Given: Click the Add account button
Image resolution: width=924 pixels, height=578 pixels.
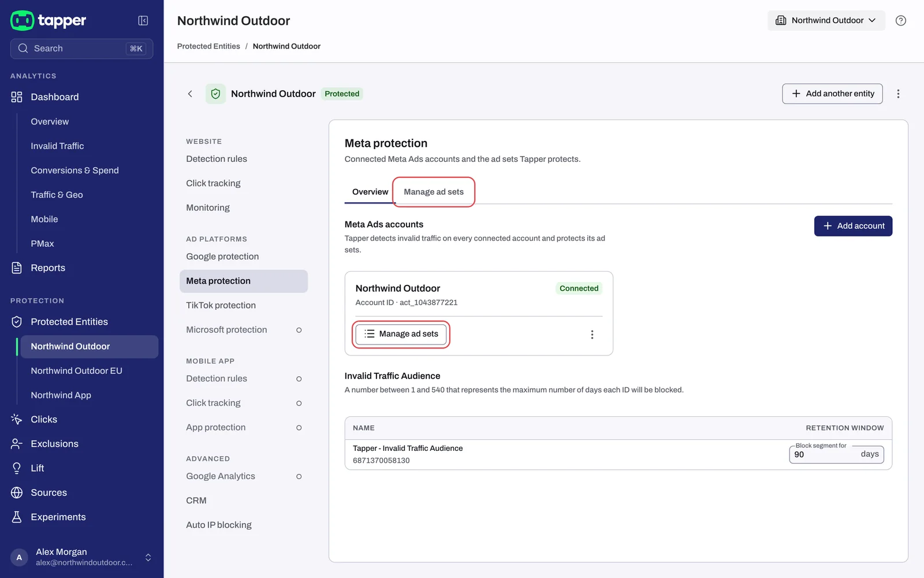Looking at the screenshot, I should click(853, 226).
